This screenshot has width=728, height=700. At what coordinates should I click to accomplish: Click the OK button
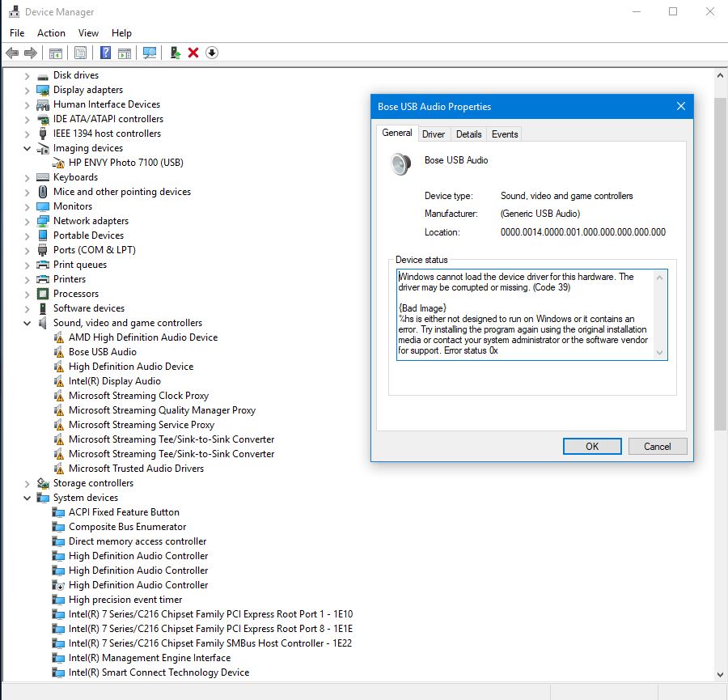point(591,446)
